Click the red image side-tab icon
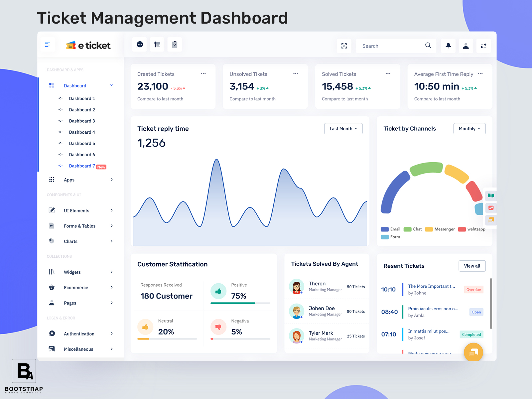This screenshot has height=399, width=532. pyautogui.click(x=491, y=208)
